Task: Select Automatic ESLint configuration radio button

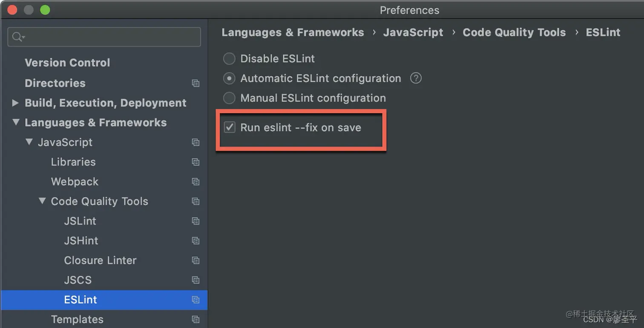Action: (x=229, y=78)
